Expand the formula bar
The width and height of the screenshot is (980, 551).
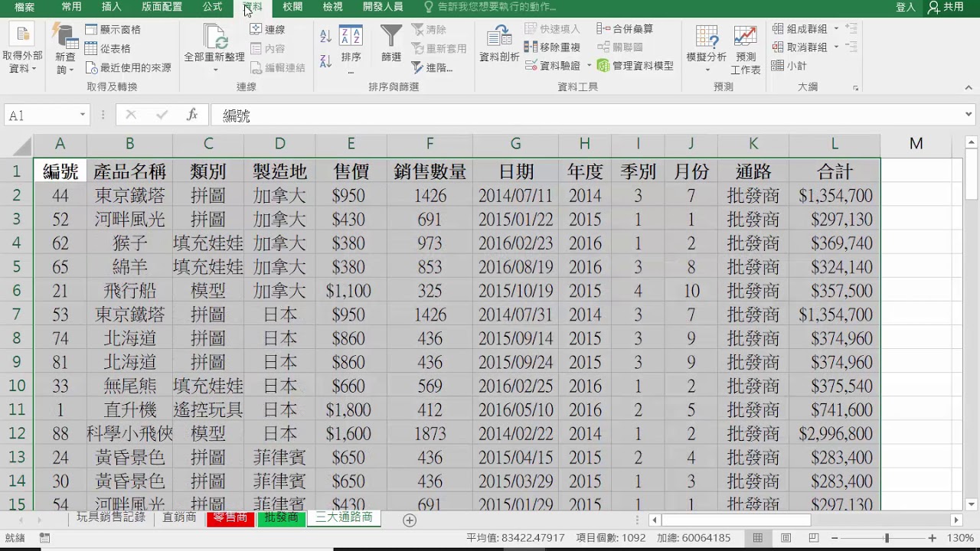tap(969, 115)
